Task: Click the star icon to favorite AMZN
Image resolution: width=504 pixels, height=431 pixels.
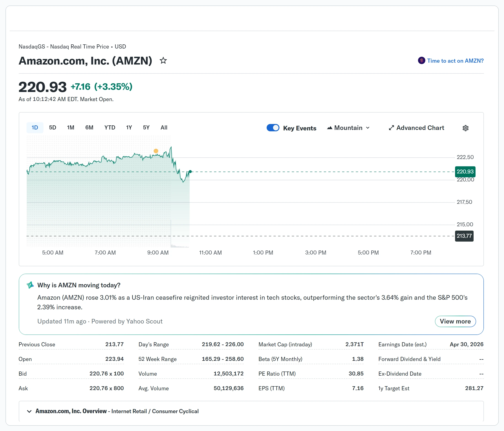Action: [x=163, y=61]
